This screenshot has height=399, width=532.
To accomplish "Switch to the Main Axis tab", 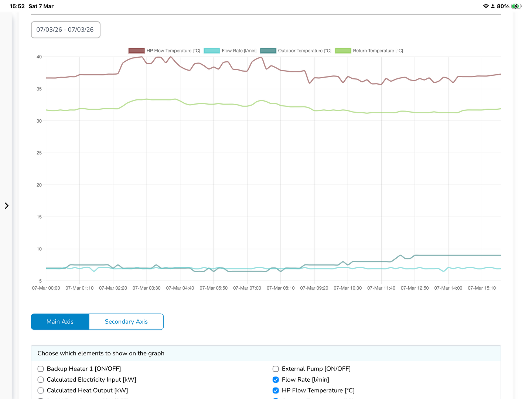I will pos(60,322).
